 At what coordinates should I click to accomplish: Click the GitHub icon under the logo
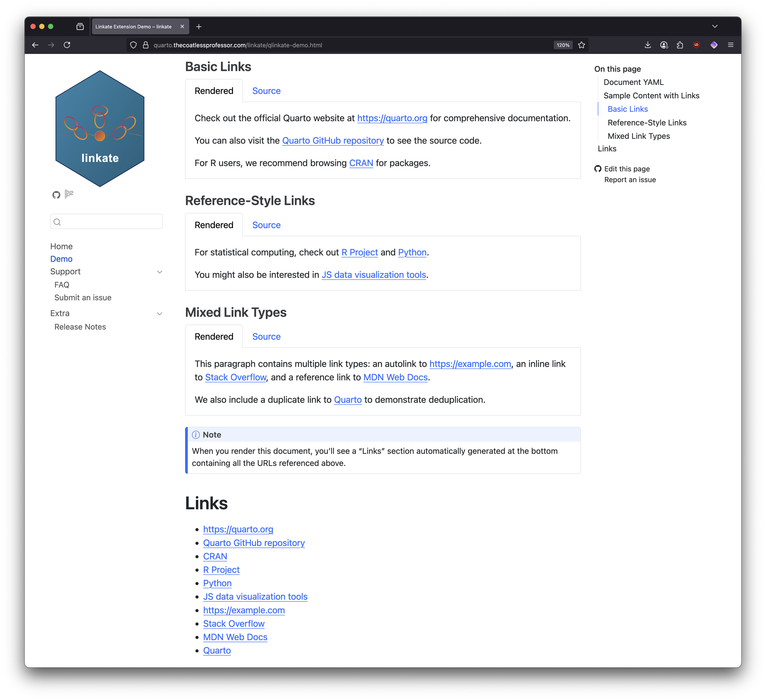click(x=56, y=195)
